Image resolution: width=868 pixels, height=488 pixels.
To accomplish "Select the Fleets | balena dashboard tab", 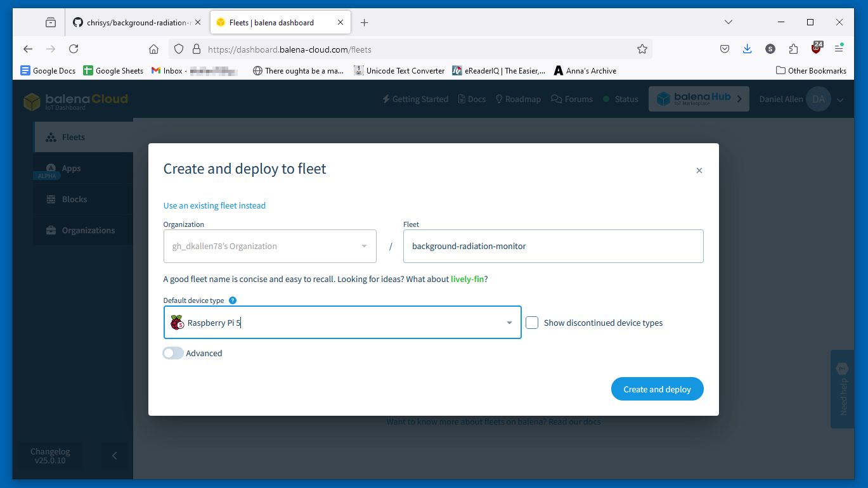I will point(280,22).
